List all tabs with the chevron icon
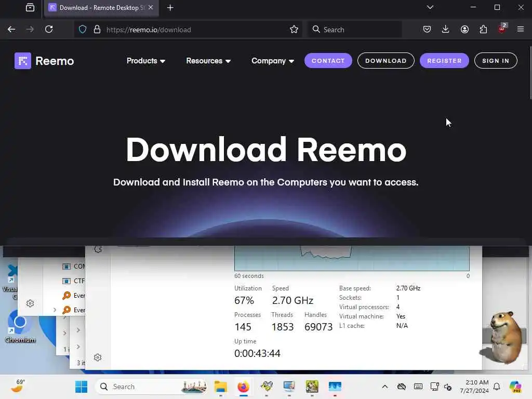Screen dimensions: 532x399 click(430, 7)
